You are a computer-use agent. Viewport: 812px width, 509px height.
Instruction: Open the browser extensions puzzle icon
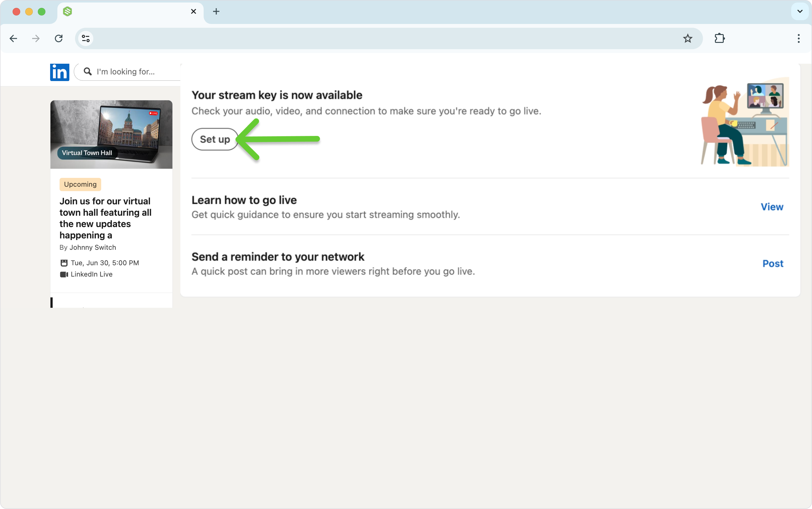tap(720, 38)
